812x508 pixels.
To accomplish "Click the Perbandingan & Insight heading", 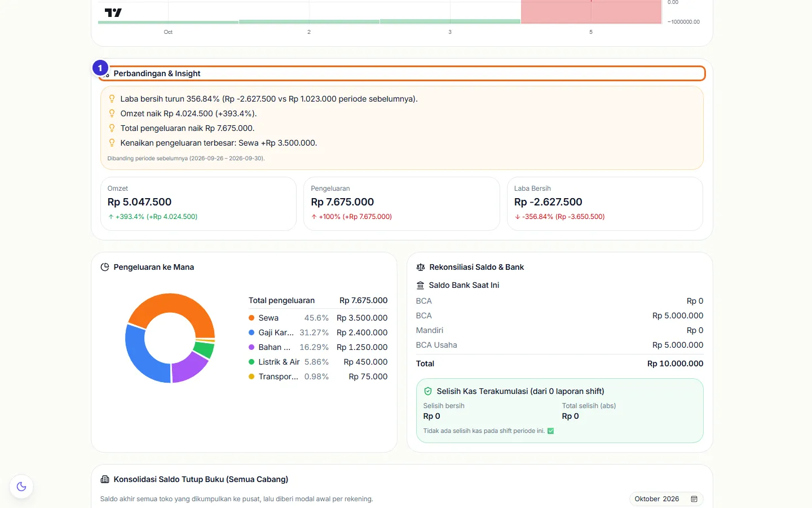I will click(157, 73).
